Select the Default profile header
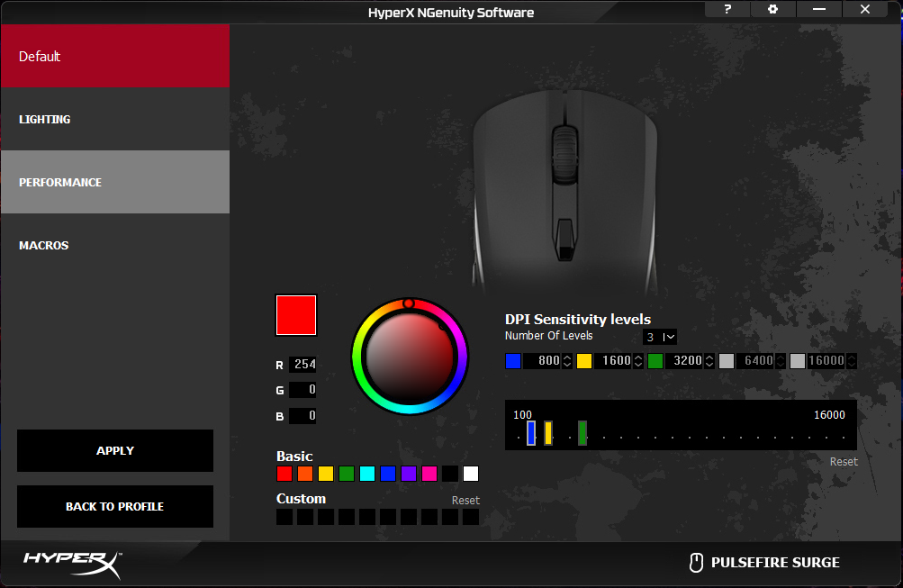This screenshot has width=903, height=588. (x=115, y=56)
